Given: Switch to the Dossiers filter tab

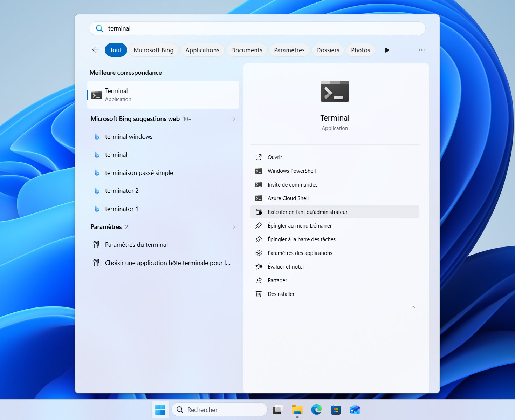Looking at the screenshot, I should 328,50.
